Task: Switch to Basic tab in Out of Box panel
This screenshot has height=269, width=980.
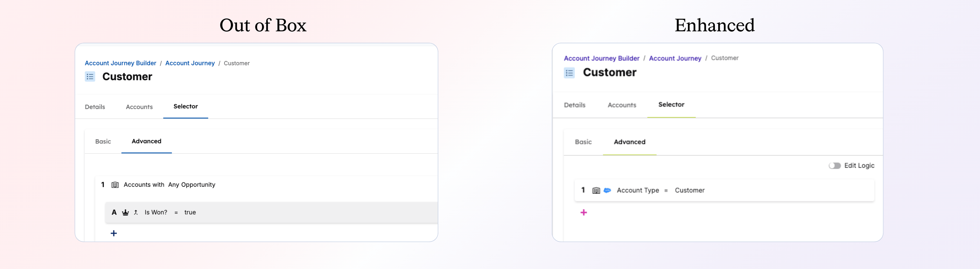Action: [x=103, y=142]
